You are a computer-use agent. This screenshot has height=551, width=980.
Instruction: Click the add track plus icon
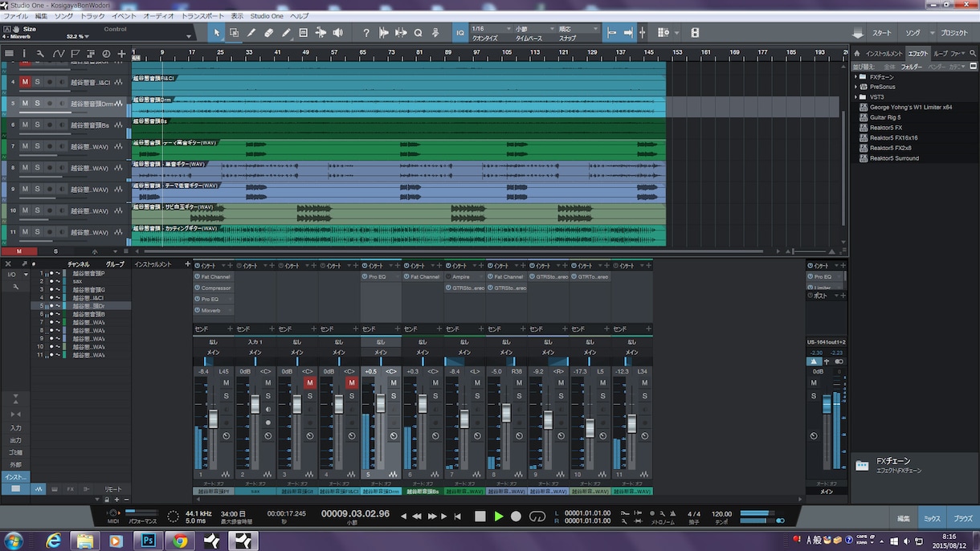point(121,54)
